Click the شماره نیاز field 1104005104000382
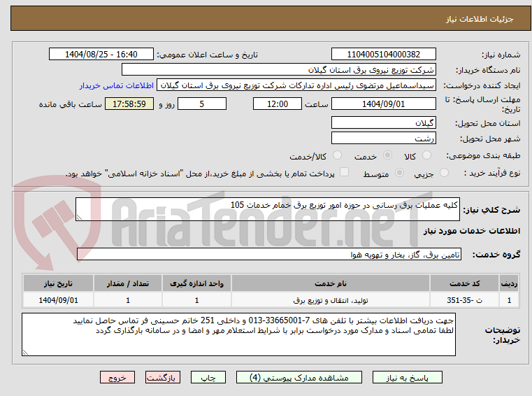This screenshot has height=396, width=532. tap(383, 54)
